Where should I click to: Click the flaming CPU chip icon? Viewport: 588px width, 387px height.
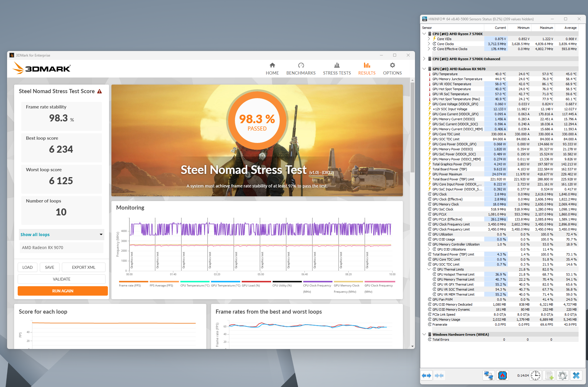(502, 376)
